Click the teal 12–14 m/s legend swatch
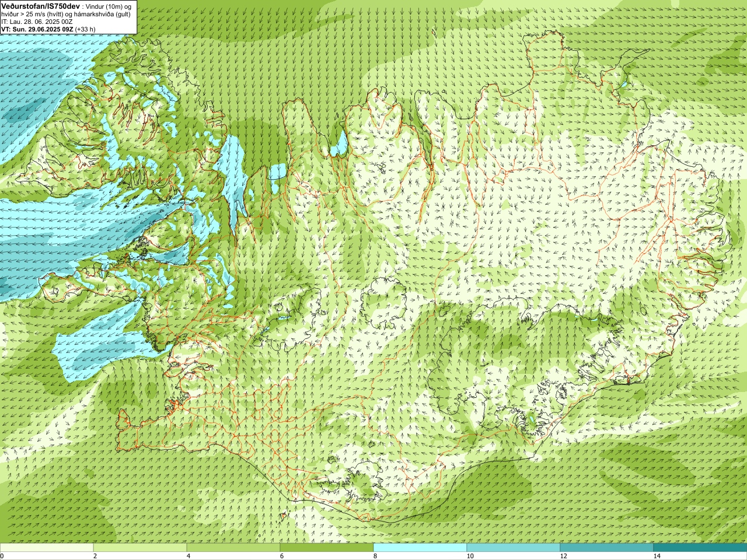 coord(607,548)
